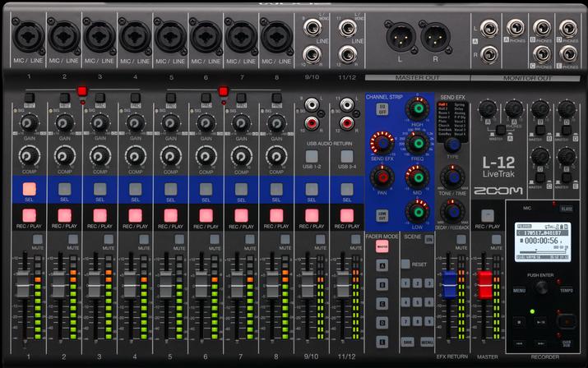Choose scene number 1
The width and height of the screenshot is (588, 368).
[405, 283]
